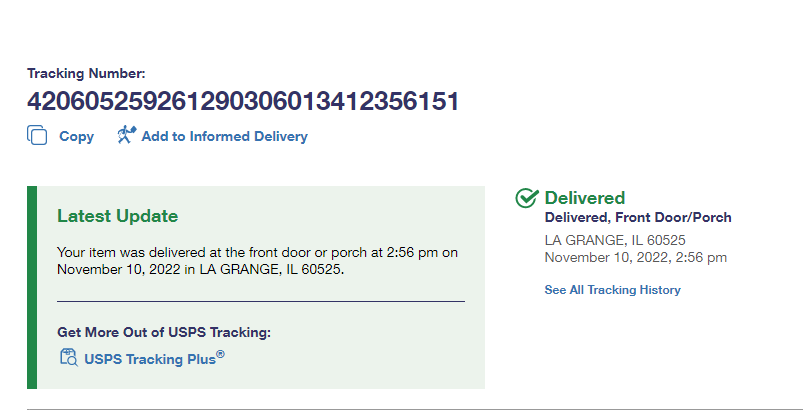
Task: Click the tracking number 420605259261290306013412356151
Action: point(243,101)
